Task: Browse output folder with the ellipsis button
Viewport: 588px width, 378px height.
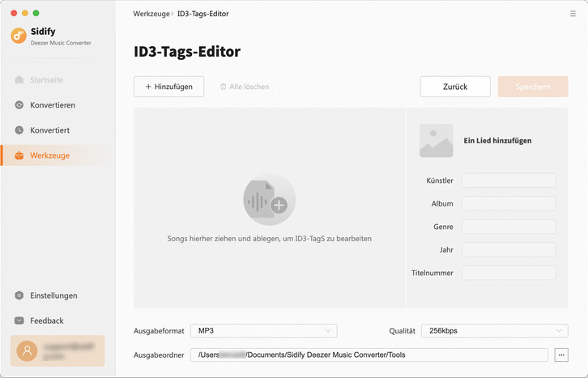Action: pos(561,355)
